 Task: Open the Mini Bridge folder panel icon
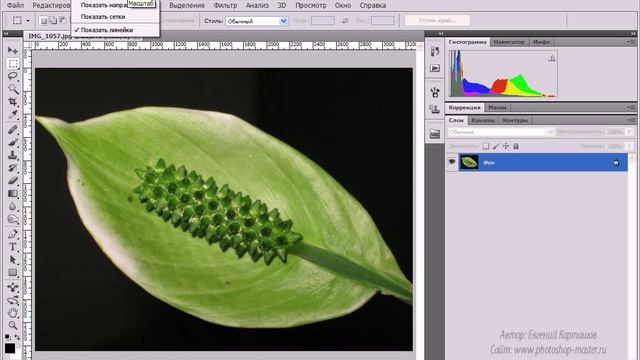[x=435, y=133]
